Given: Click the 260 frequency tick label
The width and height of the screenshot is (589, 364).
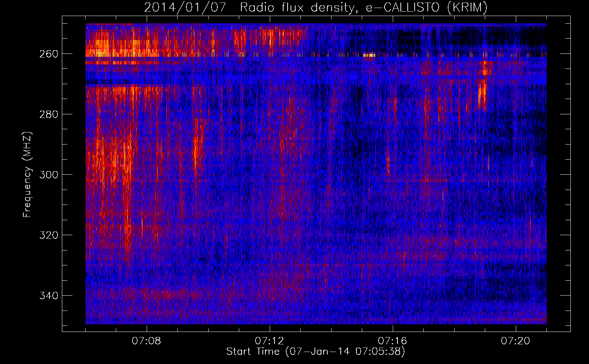Looking at the screenshot, I should (48, 54).
